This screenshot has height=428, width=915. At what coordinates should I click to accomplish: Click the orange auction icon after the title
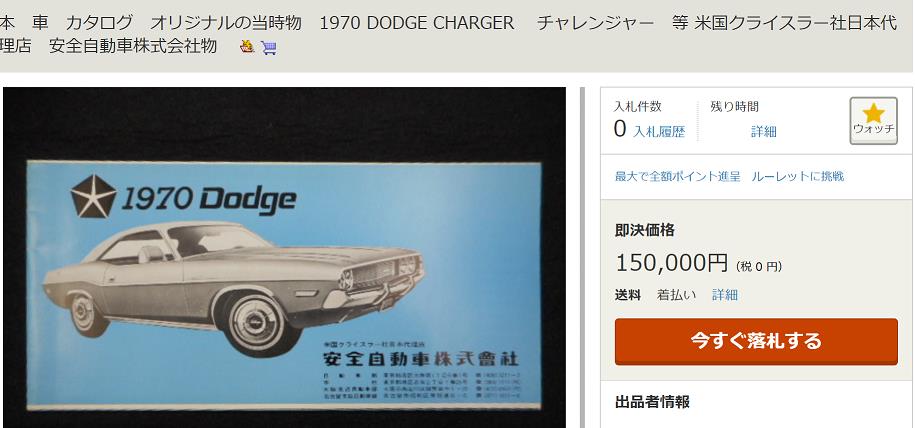247,47
